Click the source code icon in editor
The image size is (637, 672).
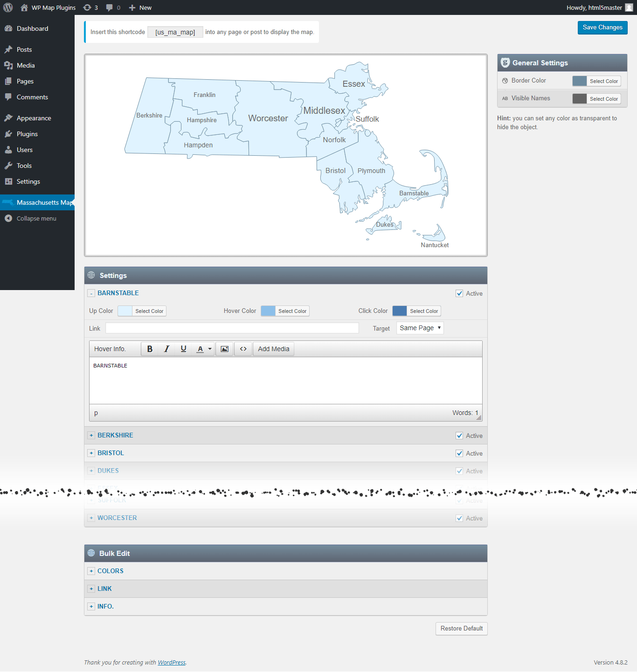tap(243, 349)
